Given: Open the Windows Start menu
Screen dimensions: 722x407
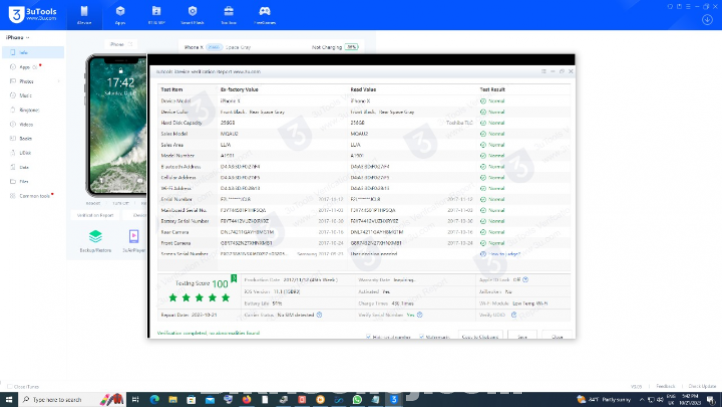Looking at the screenshot, I should pos(9,400).
